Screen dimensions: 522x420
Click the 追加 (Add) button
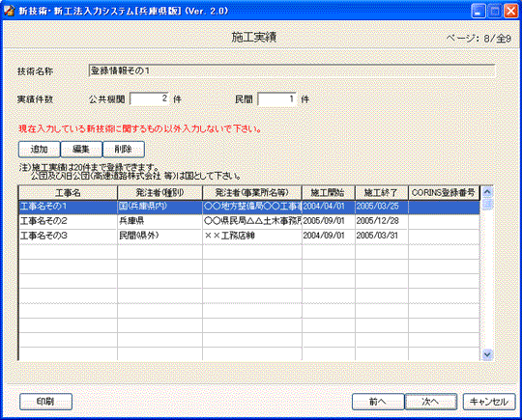pos(40,150)
